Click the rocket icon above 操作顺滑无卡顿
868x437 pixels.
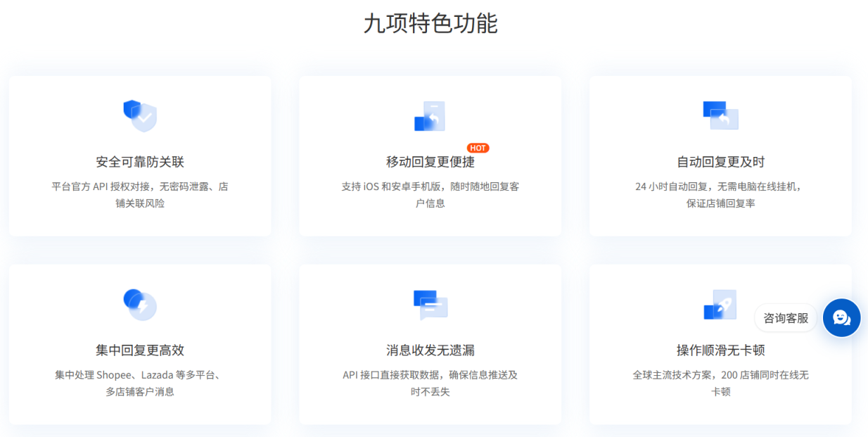click(x=720, y=304)
